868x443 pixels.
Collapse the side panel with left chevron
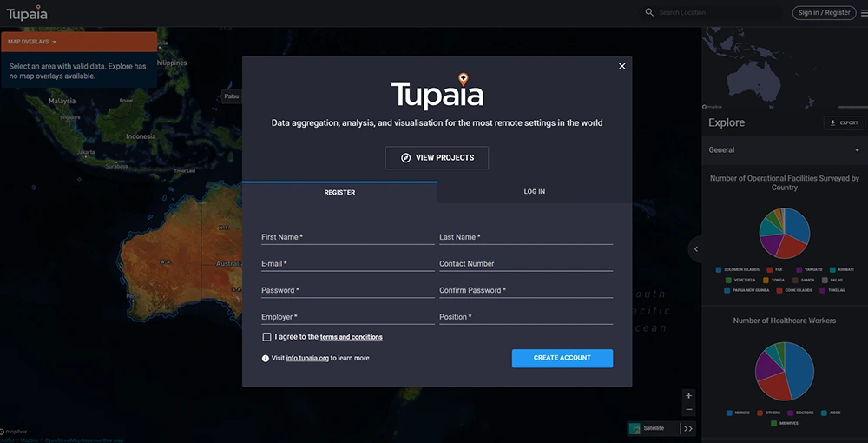pyautogui.click(x=696, y=249)
